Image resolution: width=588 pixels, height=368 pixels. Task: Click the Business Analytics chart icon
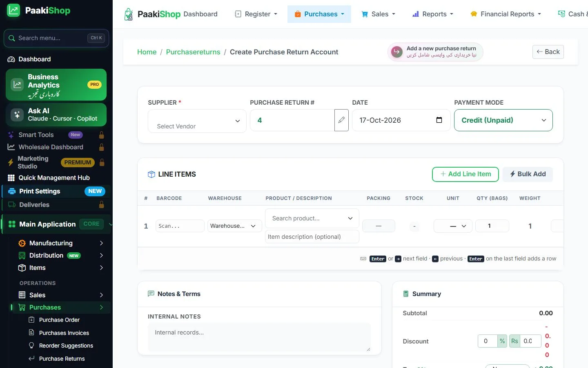(17, 85)
